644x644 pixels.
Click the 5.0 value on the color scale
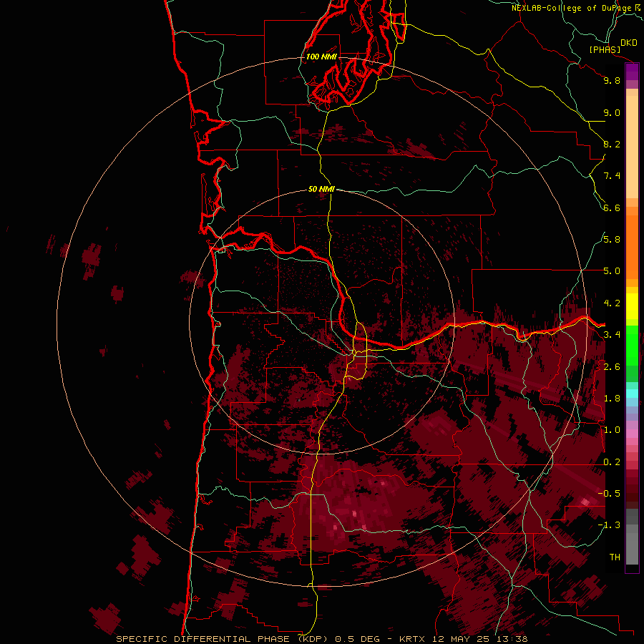pyautogui.click(x=612, y=271)
